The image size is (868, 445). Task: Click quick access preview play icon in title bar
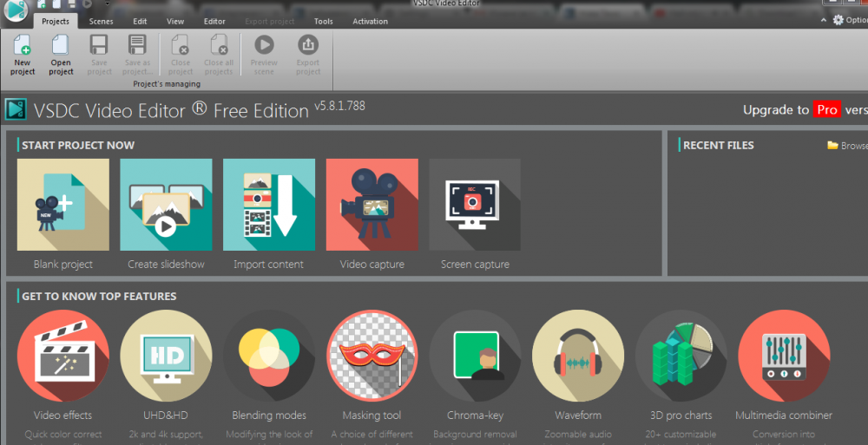pyautogui.click(x=87, y=4)
